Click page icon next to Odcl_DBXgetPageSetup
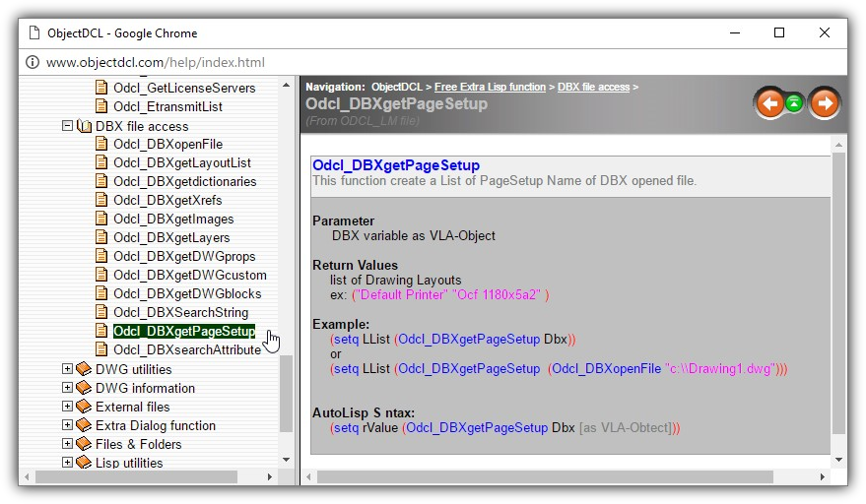Screen dimensions: 866x504 point(101,331)
